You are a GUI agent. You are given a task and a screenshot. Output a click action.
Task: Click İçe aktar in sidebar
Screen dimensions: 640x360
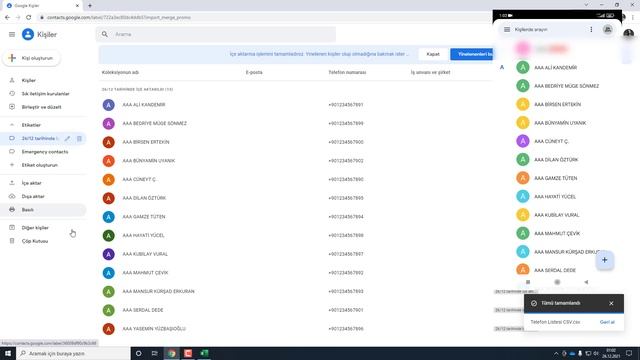click(31, 183)
